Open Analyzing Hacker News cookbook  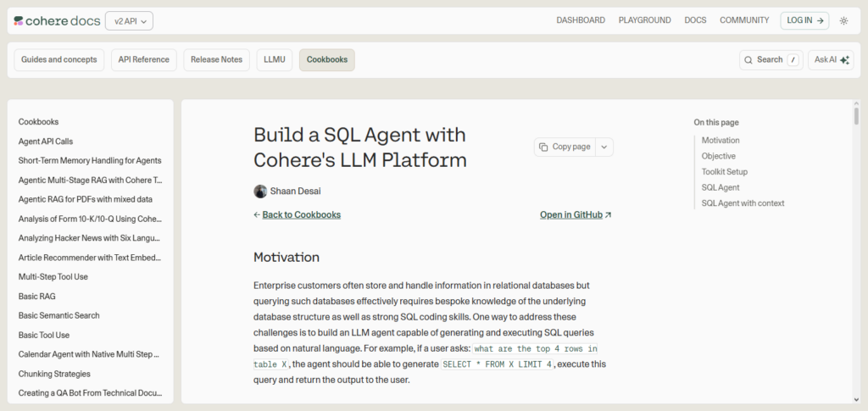90,238
